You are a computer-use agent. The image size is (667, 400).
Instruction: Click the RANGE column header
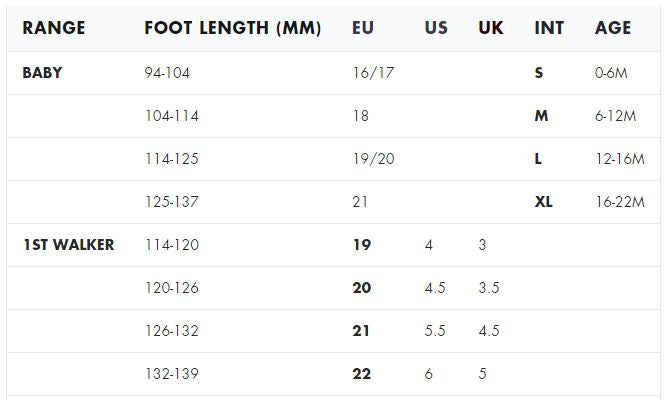[54, 28]
